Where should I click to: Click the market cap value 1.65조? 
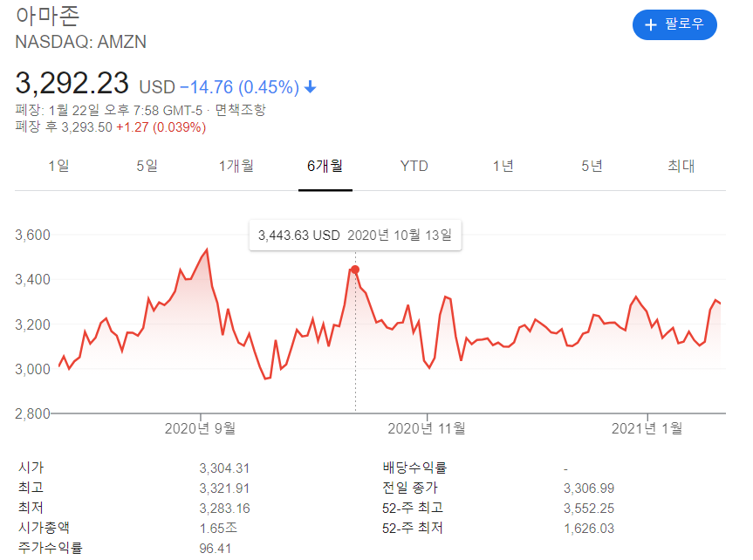point(218,529)
